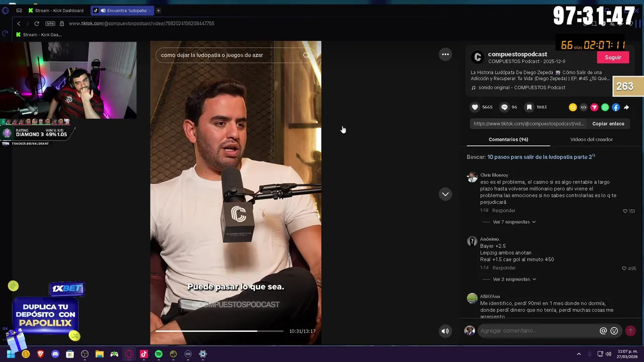Open compuestospodcast username link

tap(517, 54)
